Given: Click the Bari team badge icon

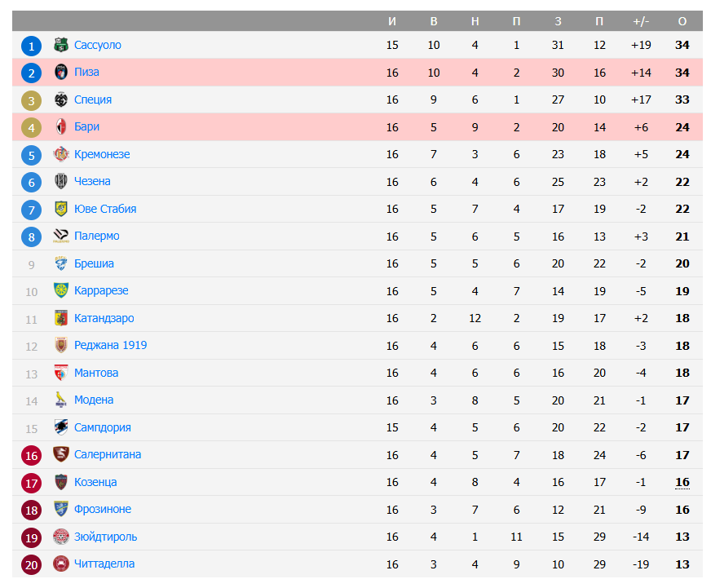Looking at the screenshot, I should 61,126.
